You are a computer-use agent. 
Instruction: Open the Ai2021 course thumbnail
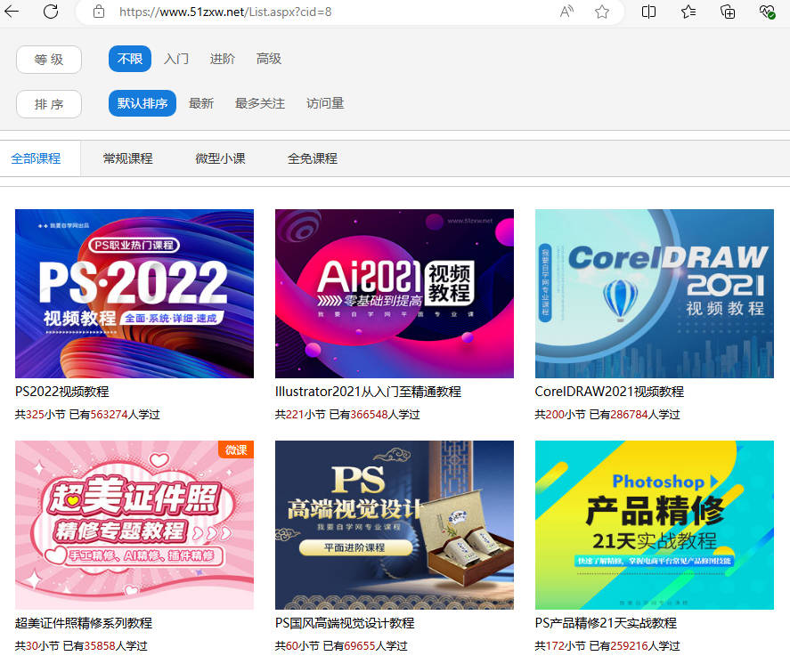pos(395,294)
